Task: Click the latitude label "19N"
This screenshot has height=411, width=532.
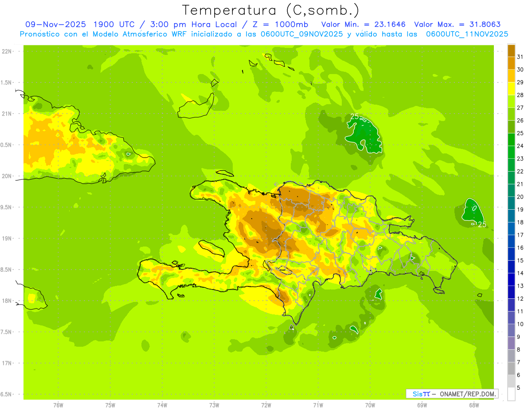Action: 7,239
